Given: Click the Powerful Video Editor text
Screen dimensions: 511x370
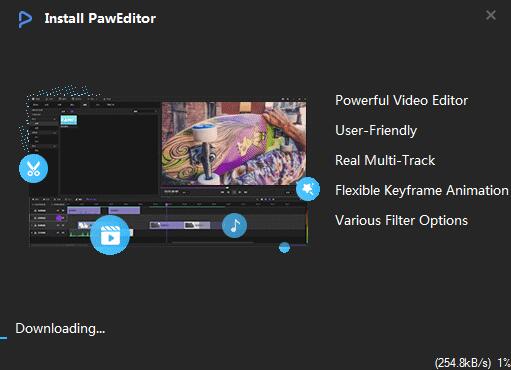Looking at the screenshot, I should 401,100.
